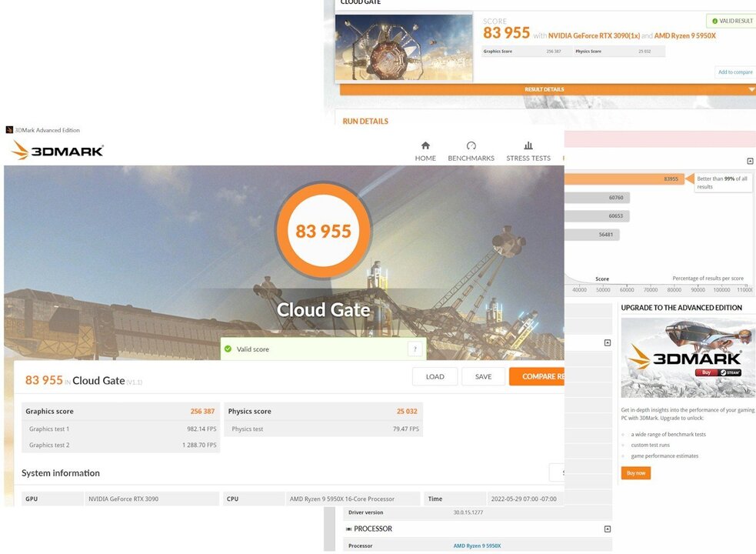Select the Stress Tests bar chart icon
This screenshot has width=756, height=554.
point(528,145)
